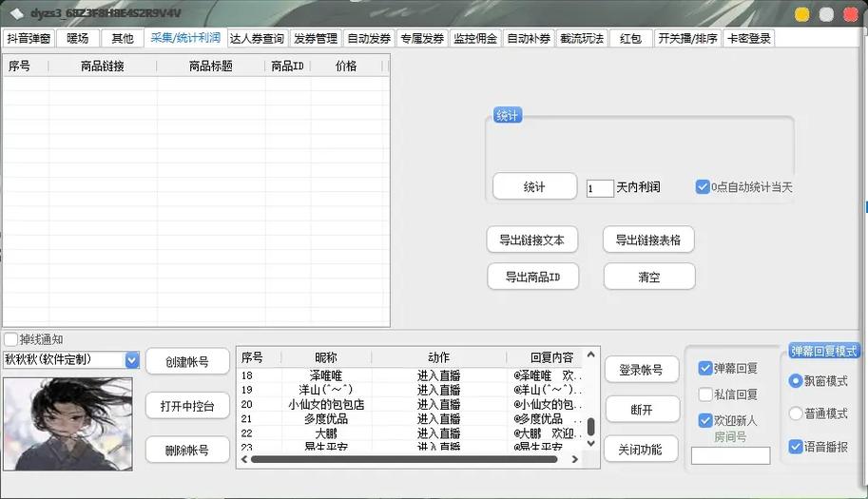Screen dimensions: 868x499
Task: Click the 房间号 input field
Action: tap(731, 455)
